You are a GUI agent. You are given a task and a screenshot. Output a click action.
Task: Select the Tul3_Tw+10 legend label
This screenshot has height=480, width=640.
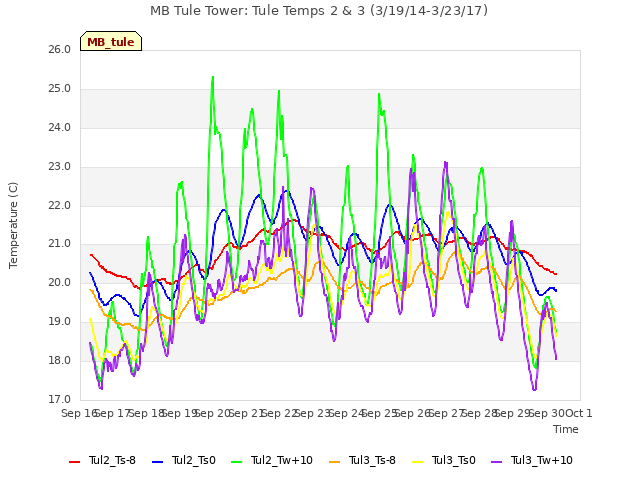coord(542,460)
